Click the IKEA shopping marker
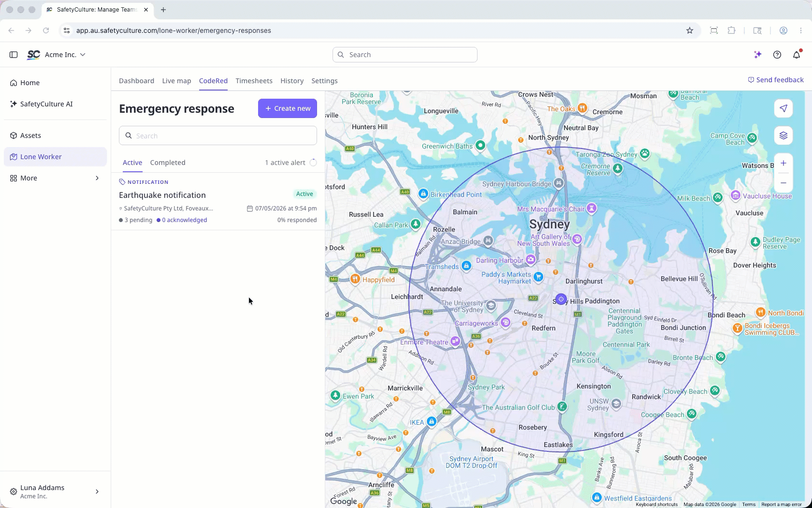Image resolution: width=812 pixels, height=508 pixels. 432,421
